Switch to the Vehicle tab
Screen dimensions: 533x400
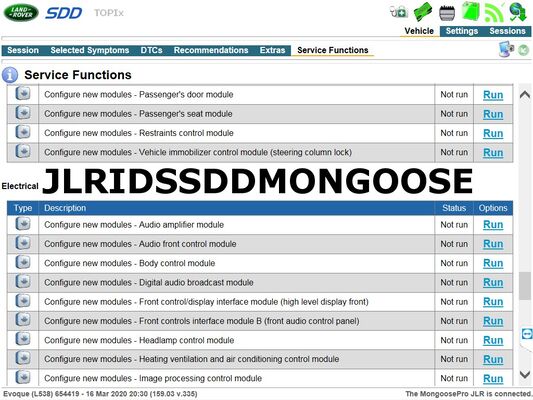[419, 31]
